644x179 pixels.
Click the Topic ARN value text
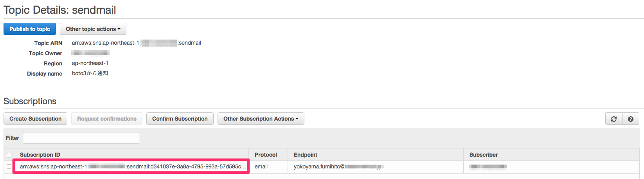click(136, 43)
